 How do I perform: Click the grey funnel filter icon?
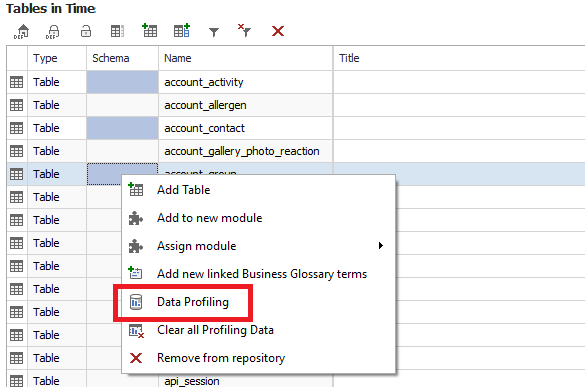pos(214,32)
